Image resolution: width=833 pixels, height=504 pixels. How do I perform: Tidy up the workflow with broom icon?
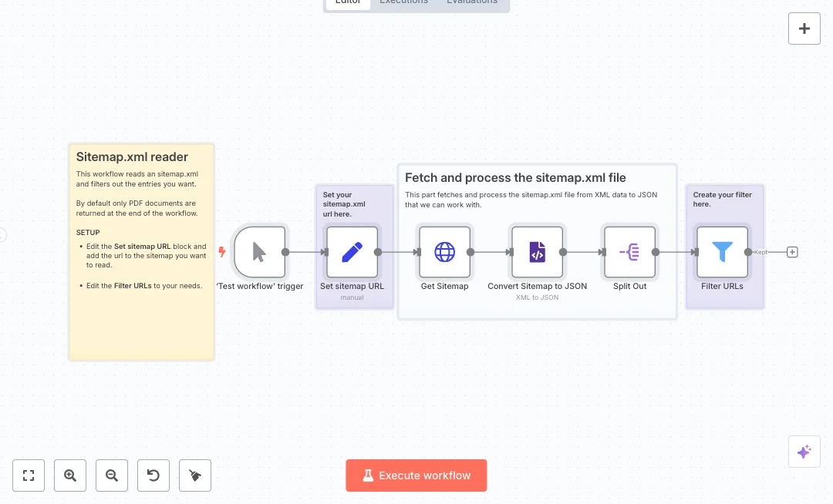[195, 475]
